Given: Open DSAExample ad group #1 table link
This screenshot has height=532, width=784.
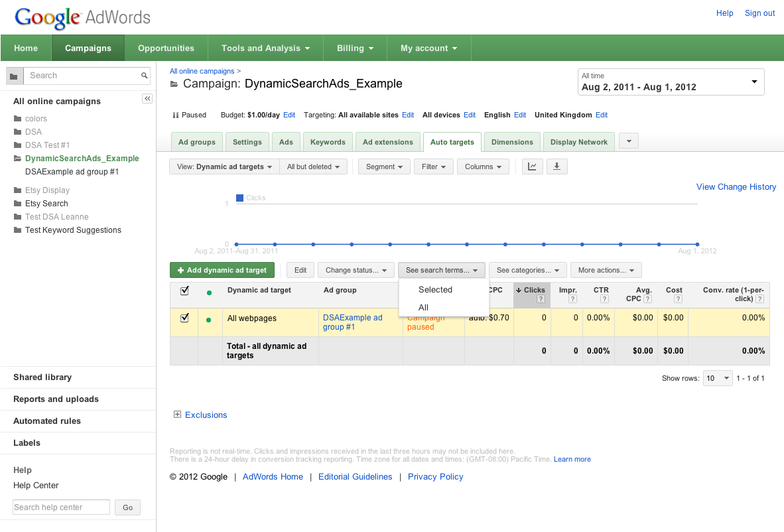Looking at the screenshot, I should coord(352,322).
